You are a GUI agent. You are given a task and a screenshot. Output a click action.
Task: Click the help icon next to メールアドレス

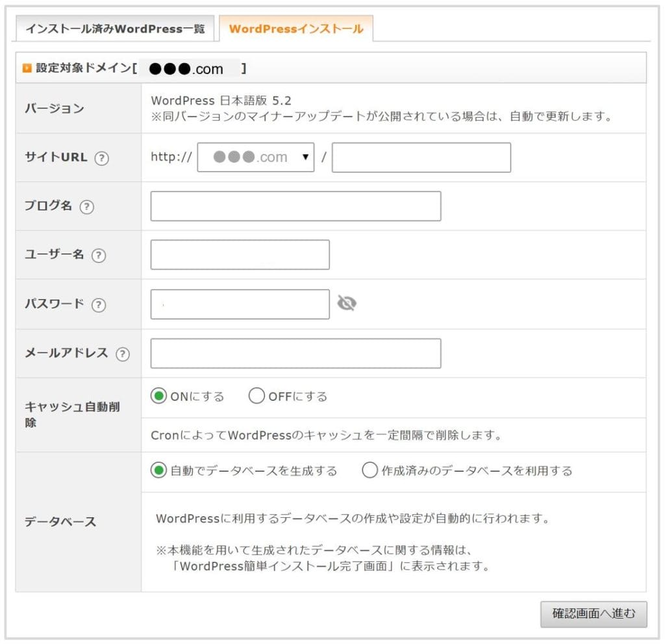coord(123,354)
